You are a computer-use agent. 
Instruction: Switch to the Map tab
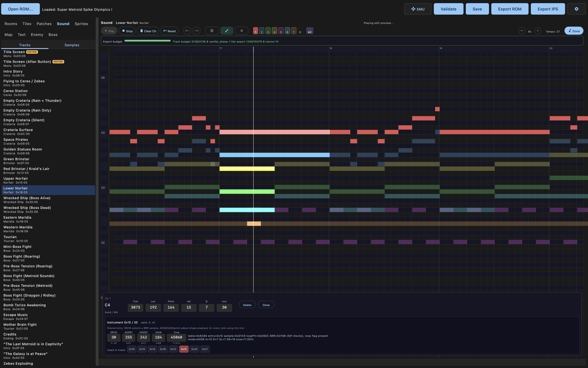pos(8,35)
